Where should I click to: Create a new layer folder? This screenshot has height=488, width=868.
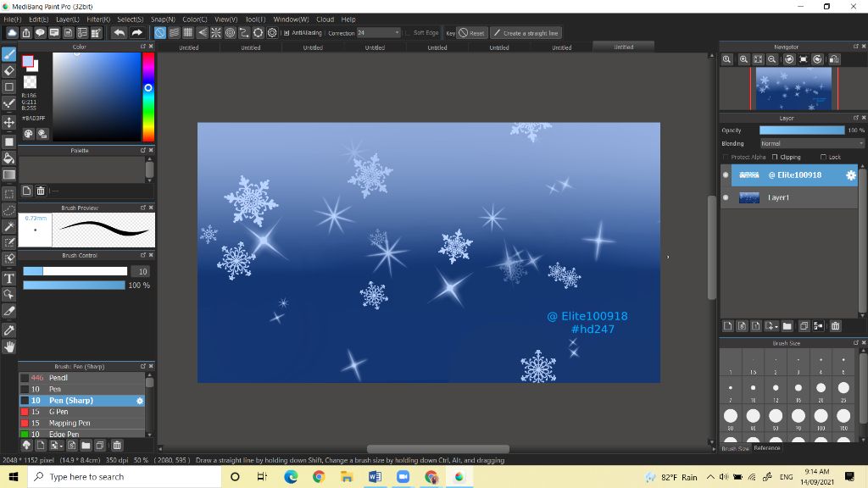[x=787, y=326]
